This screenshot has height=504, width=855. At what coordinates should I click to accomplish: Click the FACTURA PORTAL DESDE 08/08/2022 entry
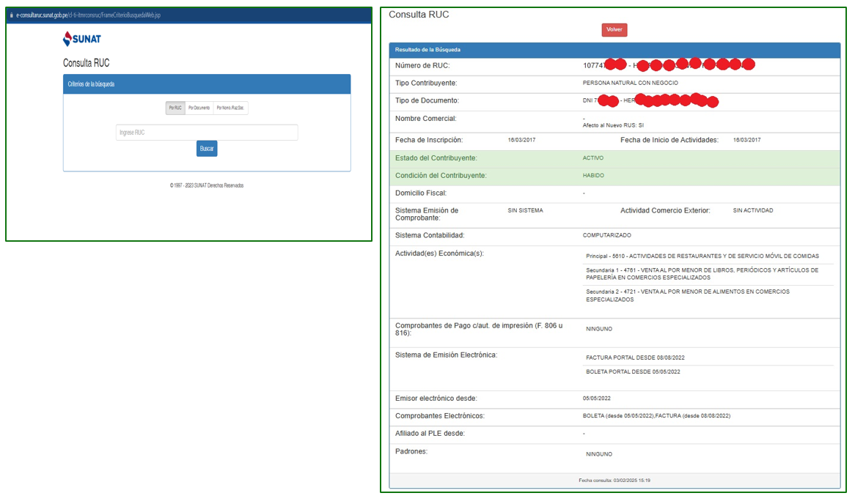pyautogui.click(x=635, y=357)
